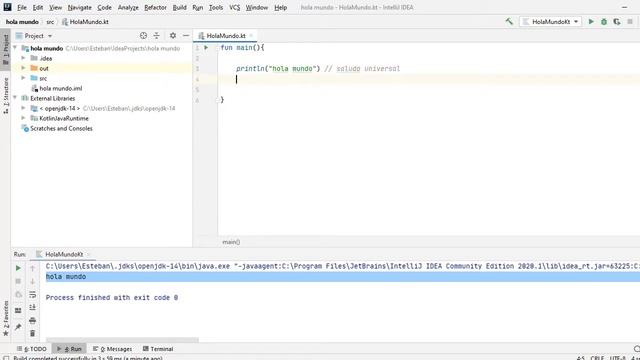Open the Terminal tool window
The height and width of the screenshot is (360, 640).
(158, 349)
